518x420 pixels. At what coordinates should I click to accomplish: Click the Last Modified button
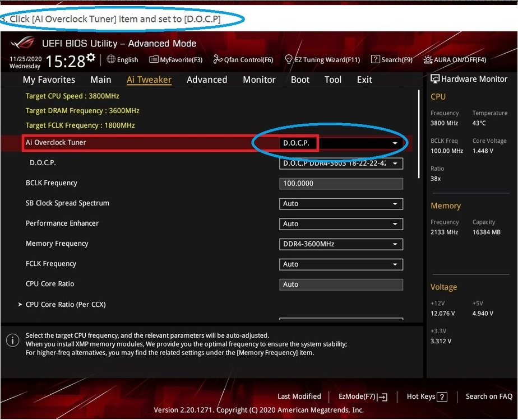pos(299,396)
